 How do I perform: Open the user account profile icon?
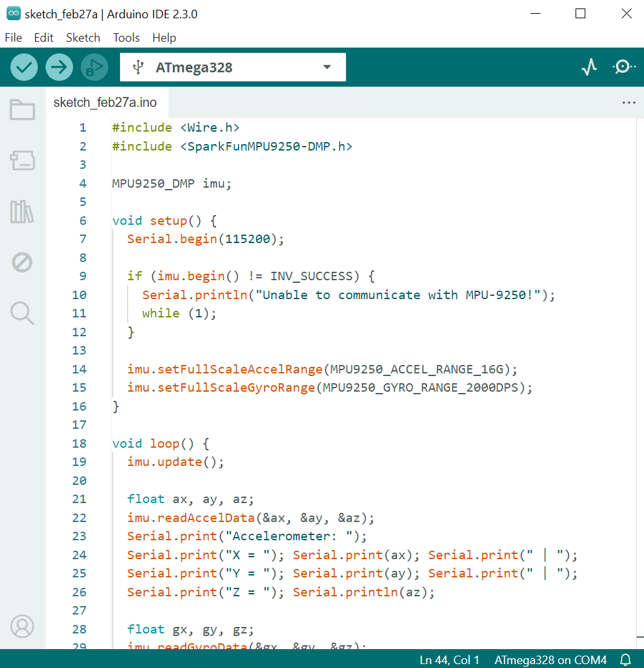22,626
